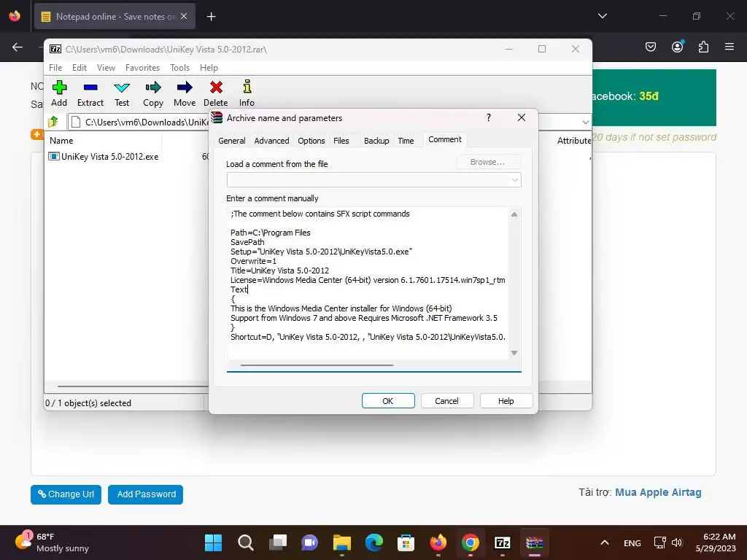Viewport: 747px width, 560px height.
Task: Switch to the Advanced tab
Action: click(x=271, y=141)
